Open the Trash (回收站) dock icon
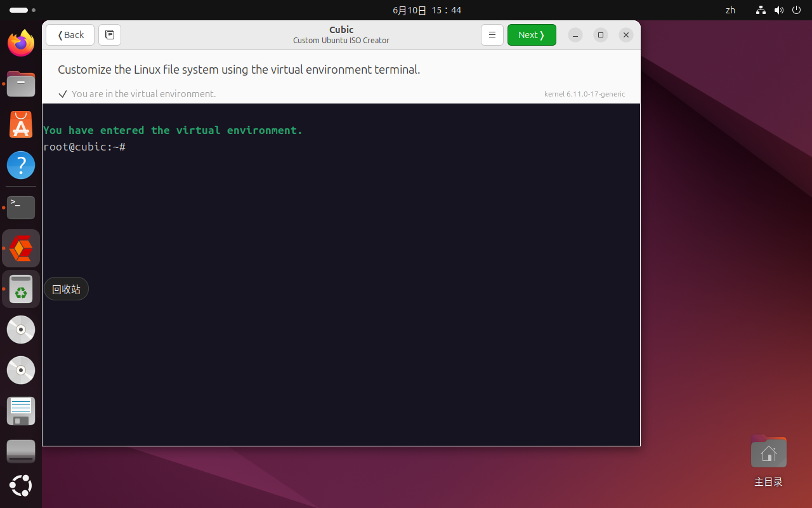The width and height of the screenshot is (812, 508). (x=21, y=290)
